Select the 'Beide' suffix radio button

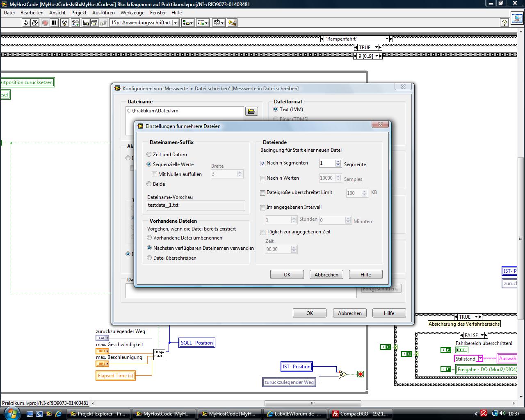point(149,184)
